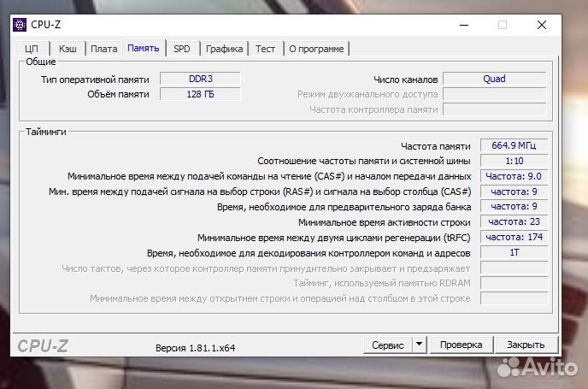Click the 1:10 ratio value
Image resolution: width=588 pixels, height=389 pixels.
(x=514, y=161)
